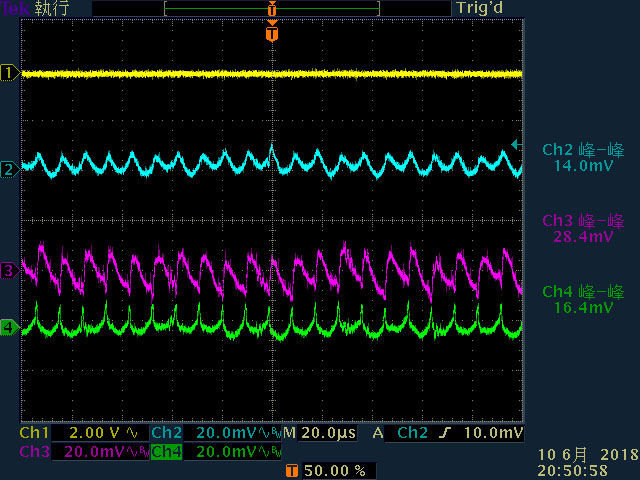Click the date 10 6月 2018 readout
640x480 pixels.
click(x=588, y=454)
